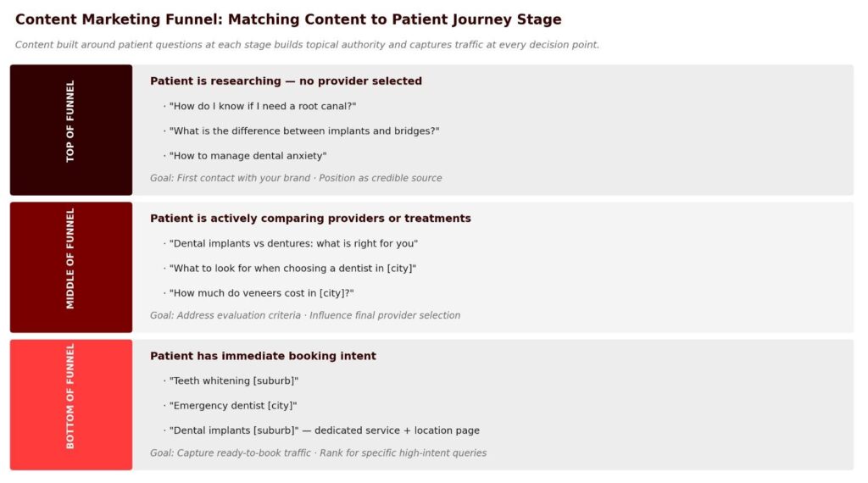
Task: Click the veneers cost in [city] bullet
Action: (x=261, y=293)
